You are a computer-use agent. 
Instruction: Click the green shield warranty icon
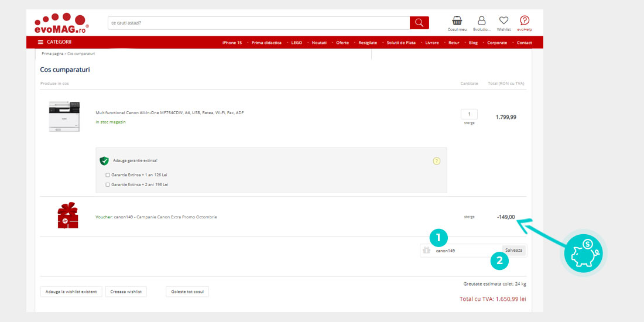(x=104, y=160)
